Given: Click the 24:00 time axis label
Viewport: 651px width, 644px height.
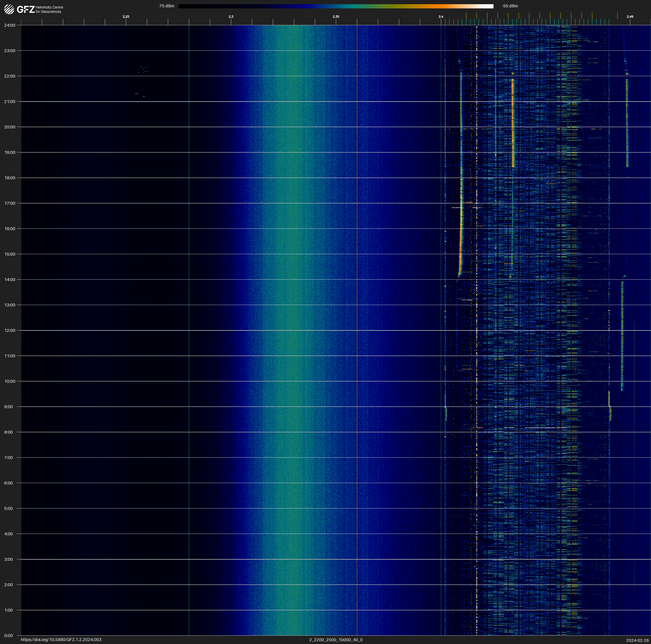Looking at the screenshot, I should pyautogui.click(x=10, y=25).
